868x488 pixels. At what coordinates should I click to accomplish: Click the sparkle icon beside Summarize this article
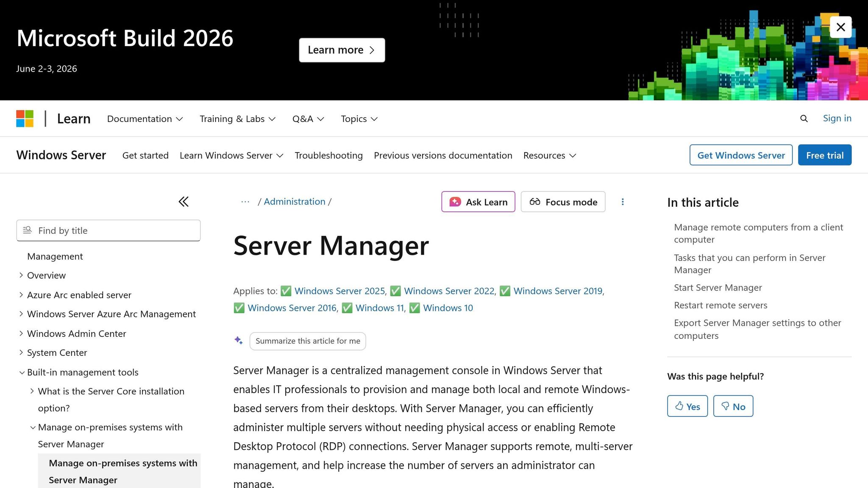238,340
